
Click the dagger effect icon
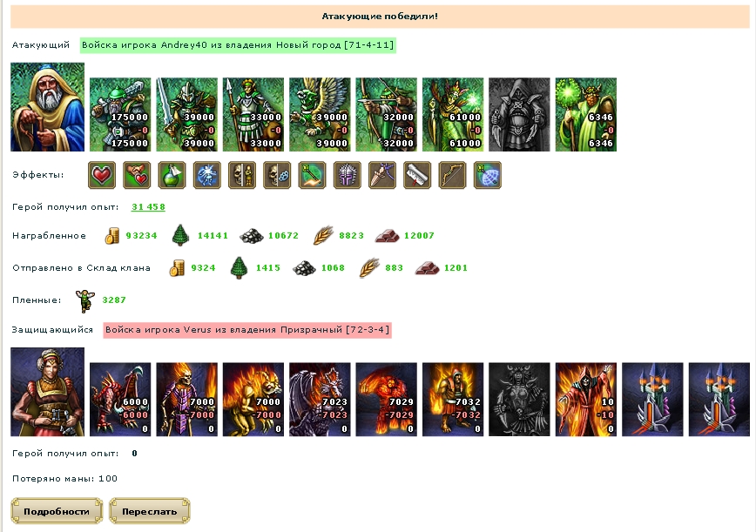[x=381, y=175]
